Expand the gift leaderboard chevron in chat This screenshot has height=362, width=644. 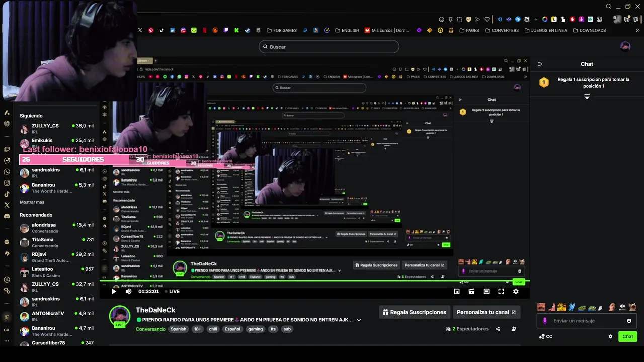(x=587, y=96)
